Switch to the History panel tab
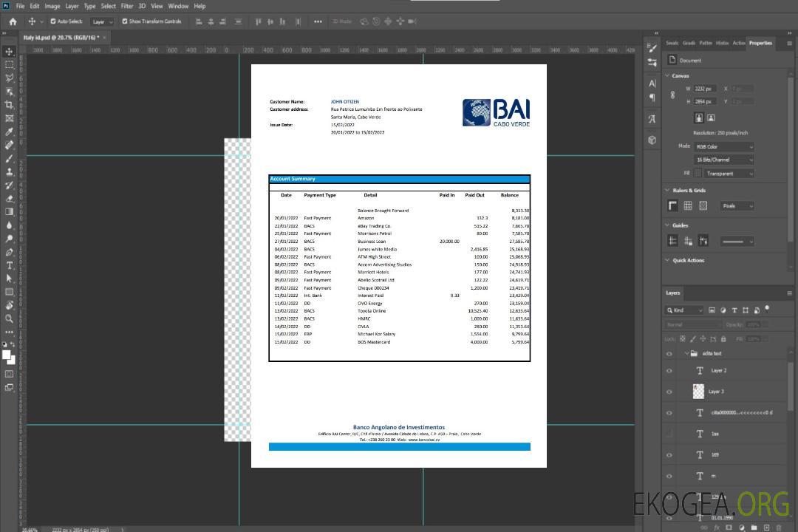798x532 pixels. 722,43
